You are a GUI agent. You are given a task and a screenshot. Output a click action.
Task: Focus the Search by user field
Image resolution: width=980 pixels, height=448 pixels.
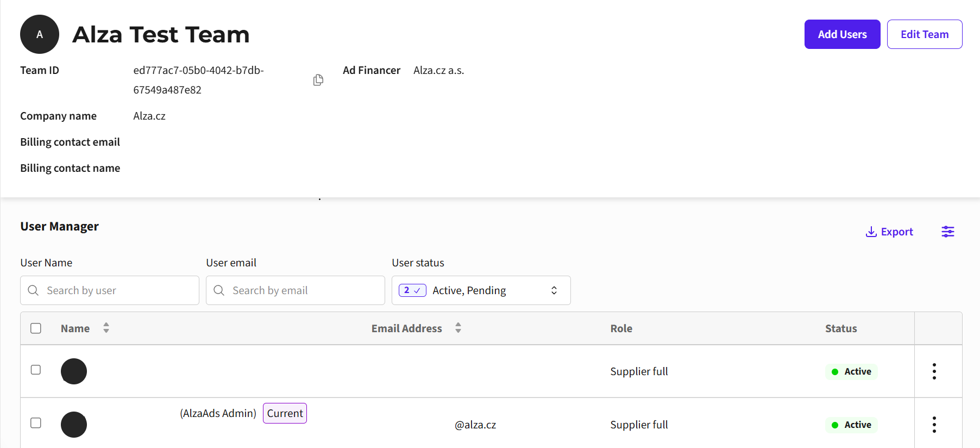(x=110, y=290)
